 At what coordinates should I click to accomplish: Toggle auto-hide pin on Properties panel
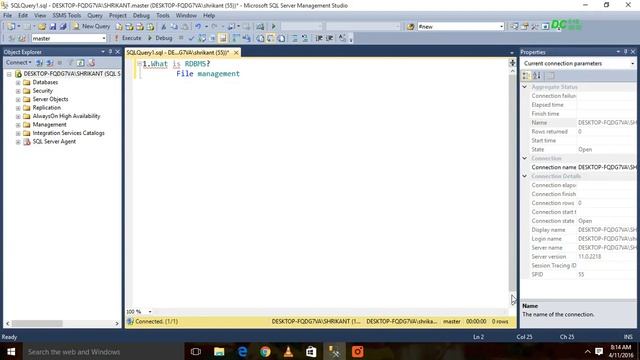(625, 52)
